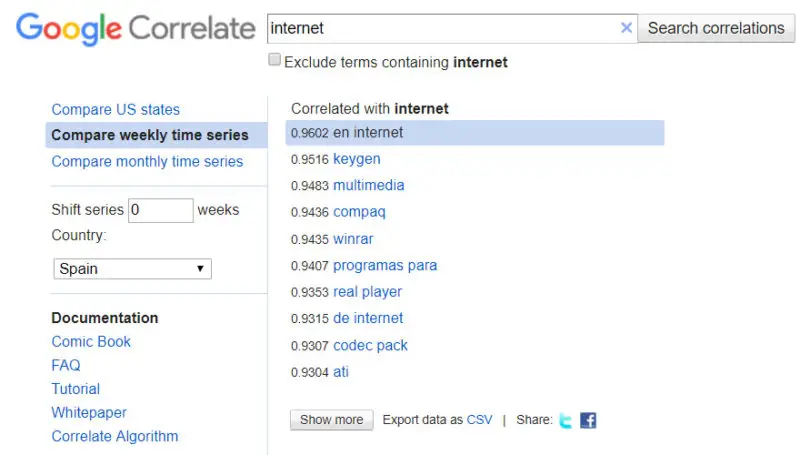Select Compare weekly time series
This screenshot has width=800, height=455.
[150, 135]
